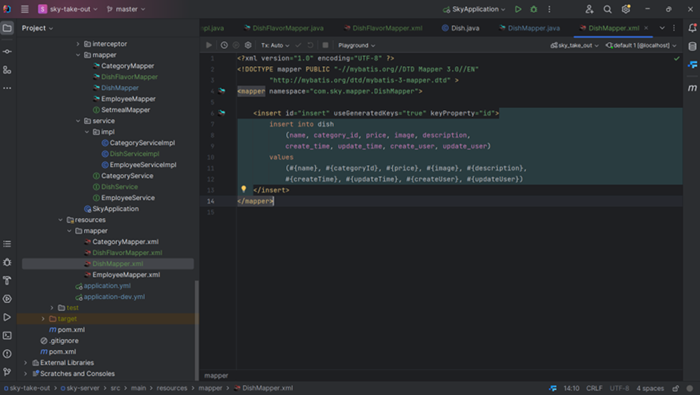Viewport: 700px width, 395px height.
Task: Toggle read-only lock in status bar
Action: (676, 388)
